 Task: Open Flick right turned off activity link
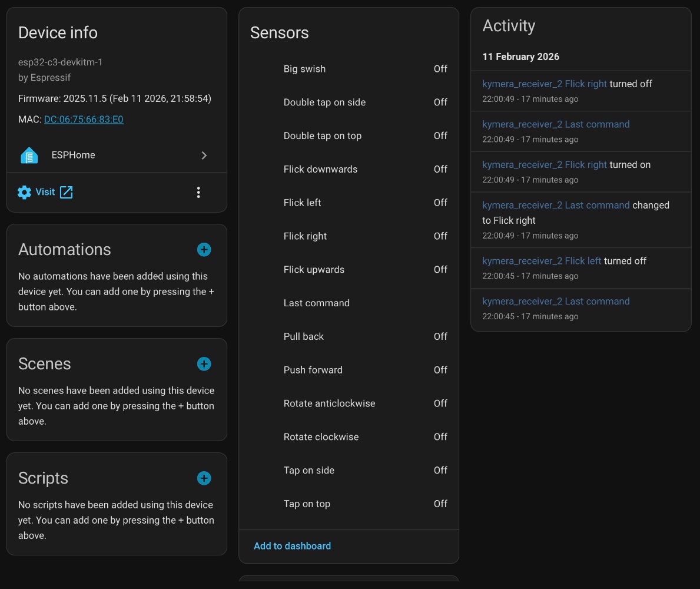click(544, 84)
